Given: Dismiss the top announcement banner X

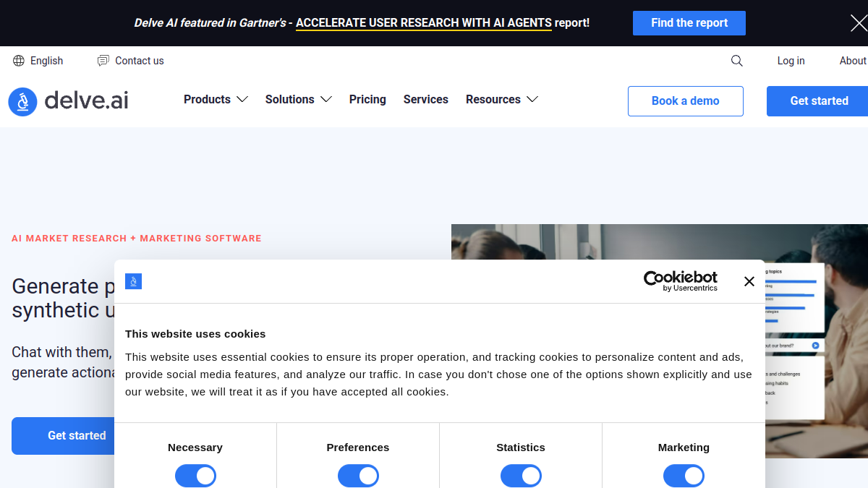Looking at the screenshot, I should [858, 23].
